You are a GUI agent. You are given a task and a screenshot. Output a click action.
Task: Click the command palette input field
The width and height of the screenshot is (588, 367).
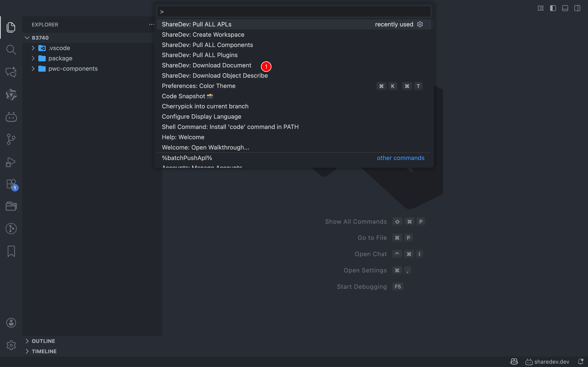click(294, 12)
